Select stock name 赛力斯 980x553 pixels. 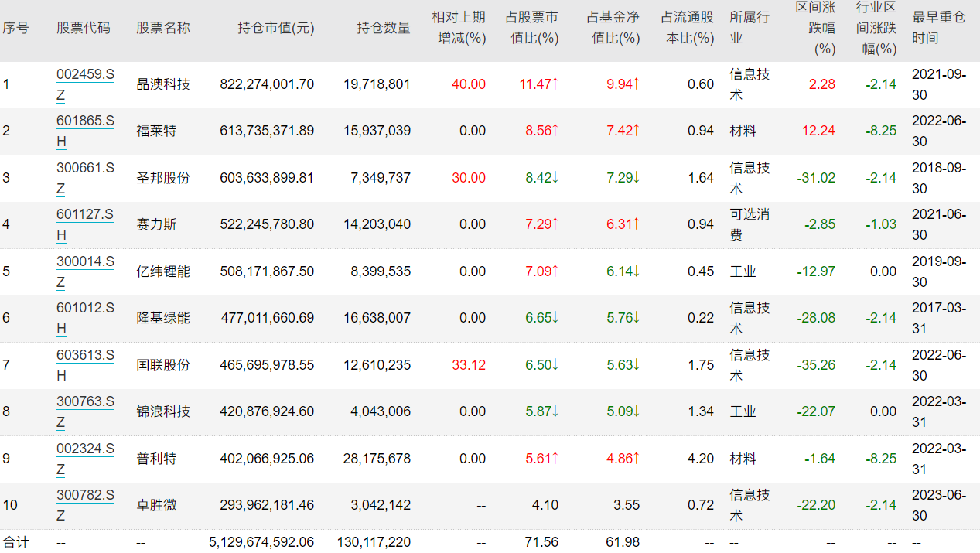pyautogui.click(x=156, y=224)
